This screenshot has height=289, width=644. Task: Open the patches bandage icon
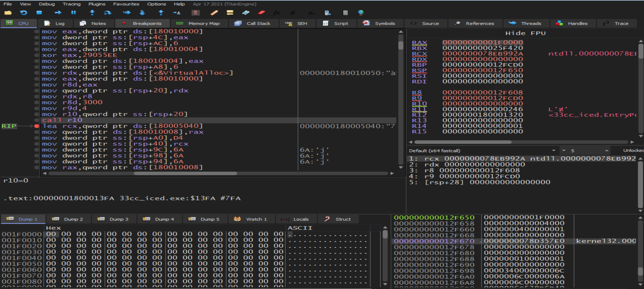click(214, 13)
